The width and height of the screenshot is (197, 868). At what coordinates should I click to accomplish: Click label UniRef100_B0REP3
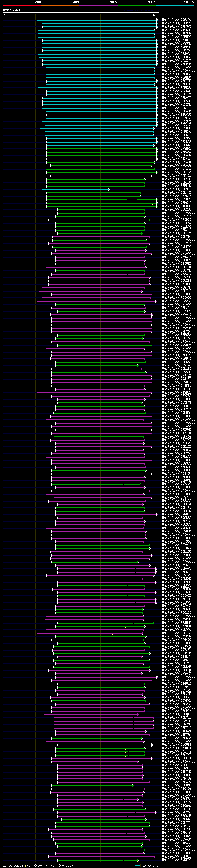[177, 860]
